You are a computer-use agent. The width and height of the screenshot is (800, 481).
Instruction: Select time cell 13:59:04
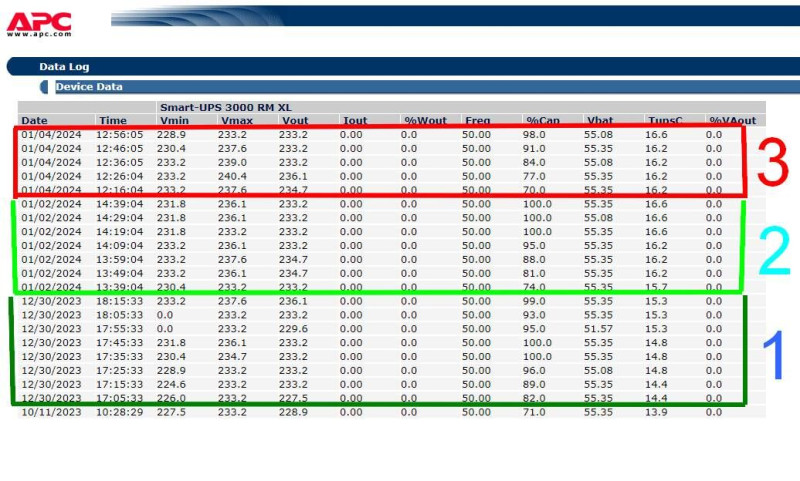(x=119, y=259)
